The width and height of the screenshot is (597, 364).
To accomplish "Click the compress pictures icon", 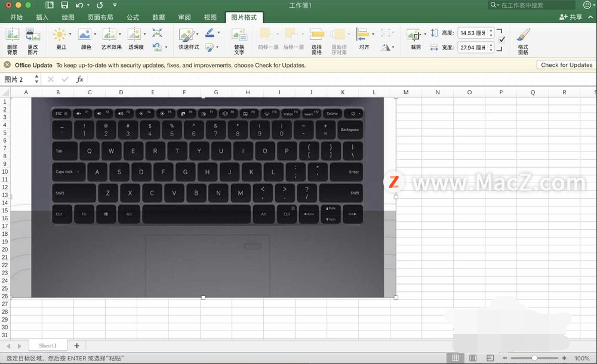I will (x=157, y=33).
